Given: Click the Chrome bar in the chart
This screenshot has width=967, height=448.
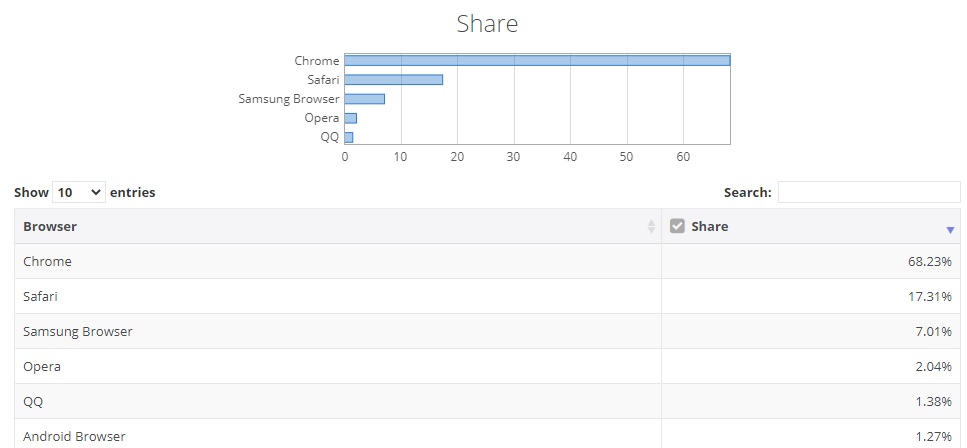Looking at the screenshot, I should coord(537,61).
